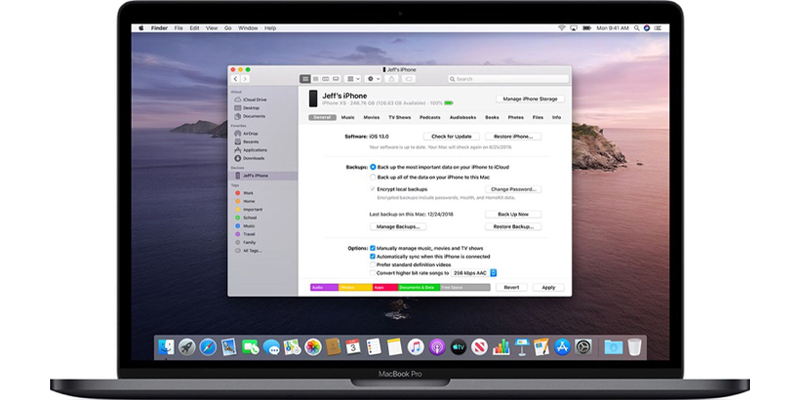The image size is (800, 400).
Task: Uncheck Automatically sync when iPhone is connected
Action: pyautogui.click(x=373, y=257)
